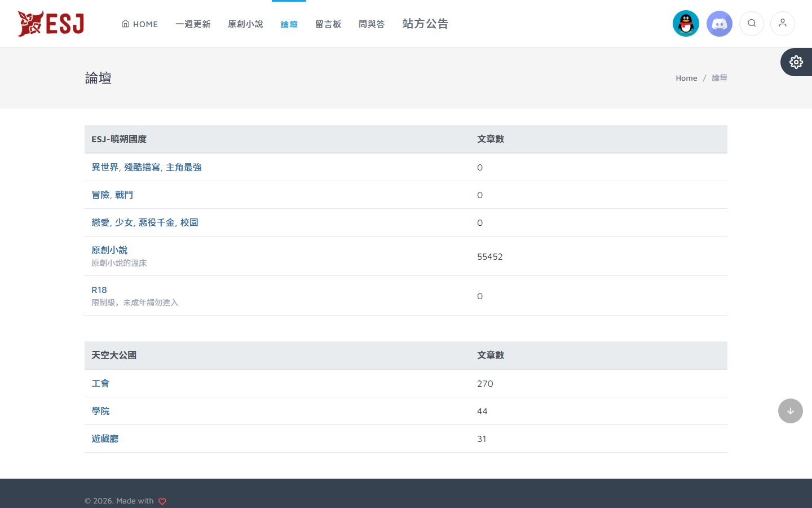Click 限制級，未成年請勿進入 description text
Viewport: 812px width, 508px height.
pos(135,303)
